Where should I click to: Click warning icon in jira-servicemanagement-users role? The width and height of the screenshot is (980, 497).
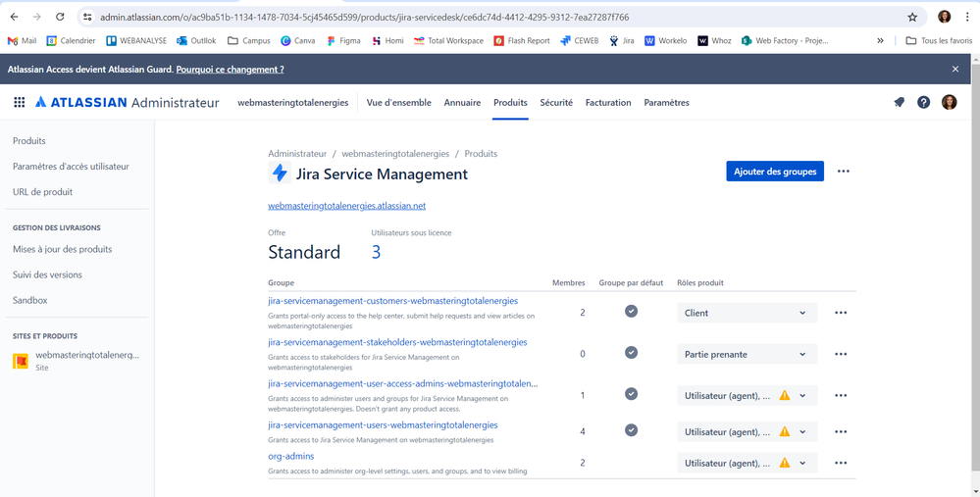[x=785, y=431]
